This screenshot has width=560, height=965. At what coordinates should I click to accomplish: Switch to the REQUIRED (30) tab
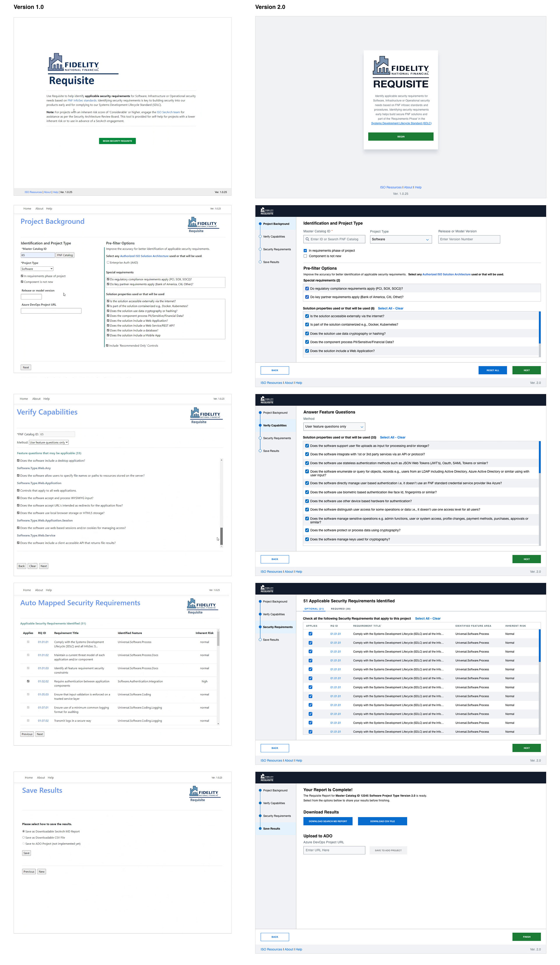point(340,609)
